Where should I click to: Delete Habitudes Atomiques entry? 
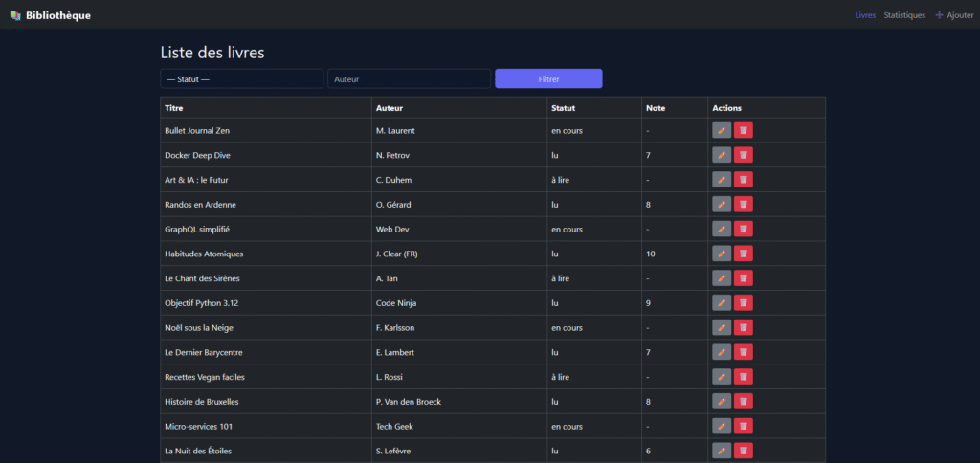(743, 254)
